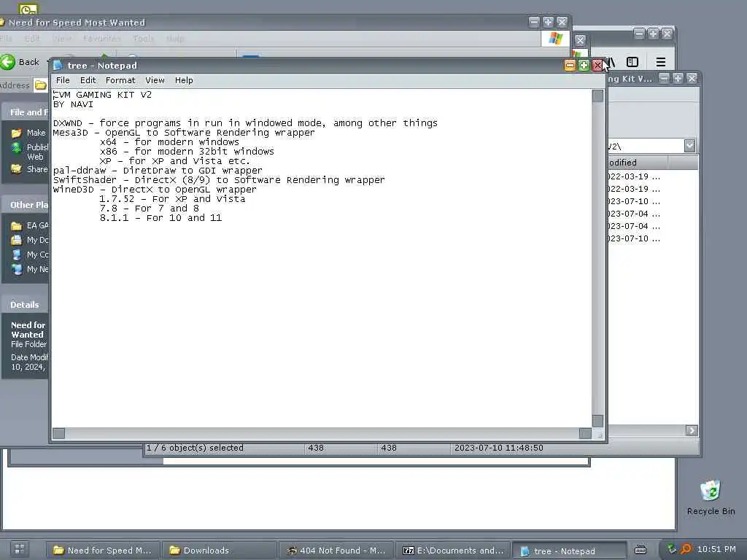Open the View menu in Notepad
The height and width of the screenshot is (560, 747).
(x=155, y=80)
